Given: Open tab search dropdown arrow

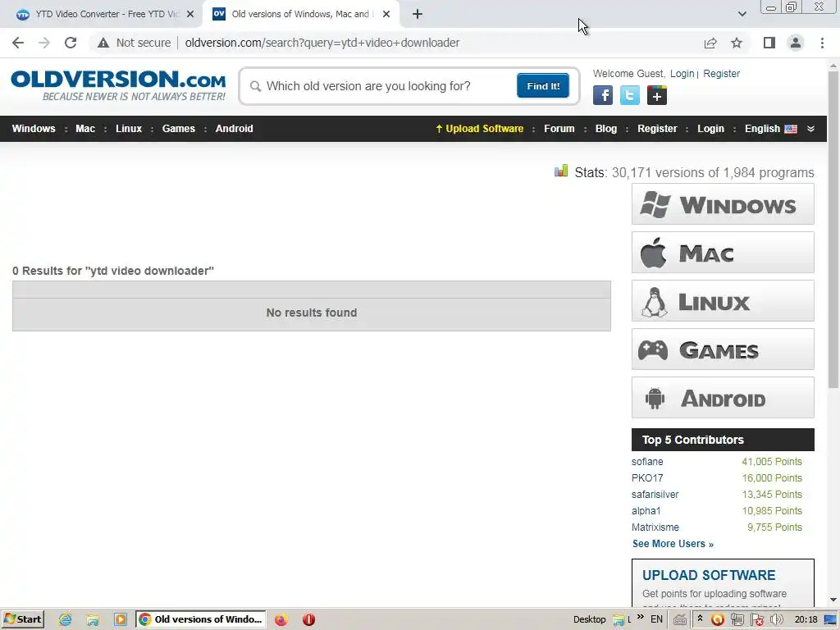Looking at the screenshot, I should coord(742,14).
